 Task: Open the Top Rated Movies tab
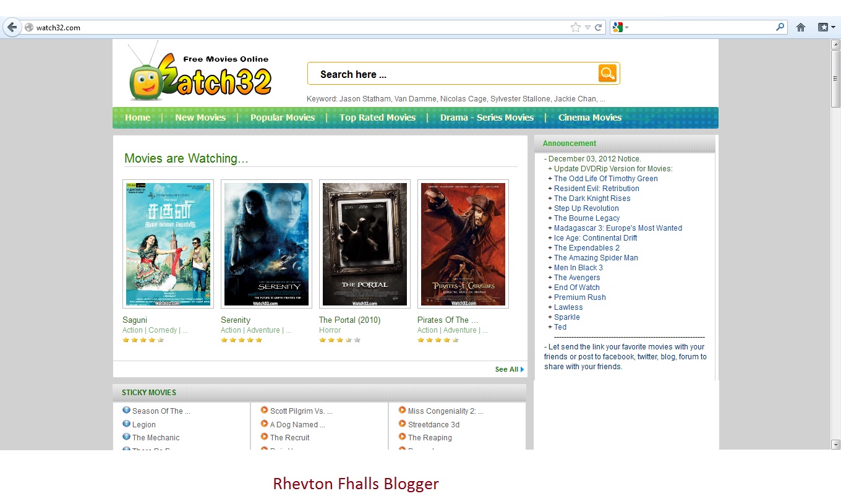pyautogui.click(x=377, y=117)
